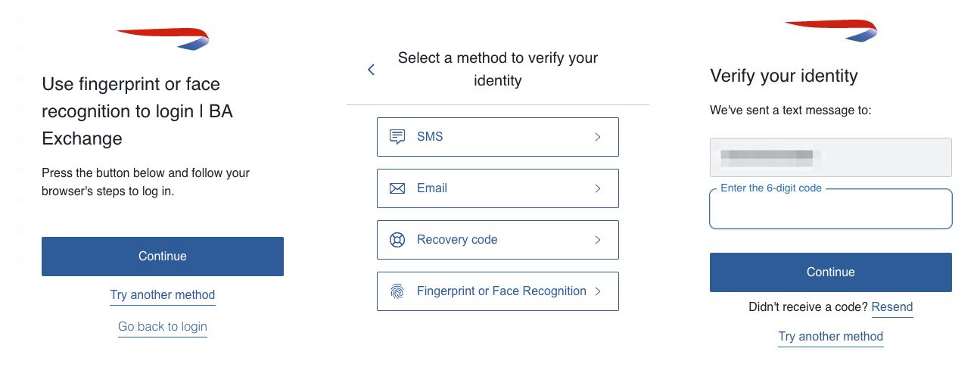Click the SMS speech bubble icon
This screenshot has width=980, height=367.
(x=397, y=137)
